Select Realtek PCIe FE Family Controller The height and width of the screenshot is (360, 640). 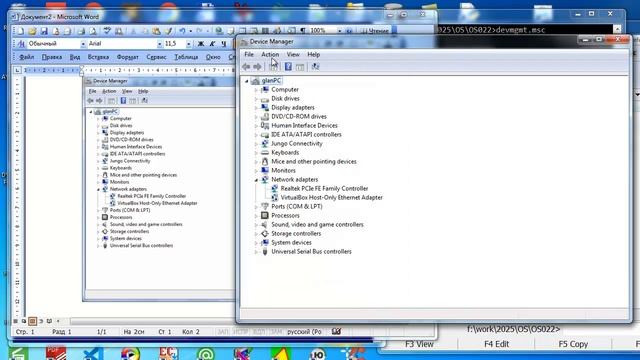click(324, 189)
